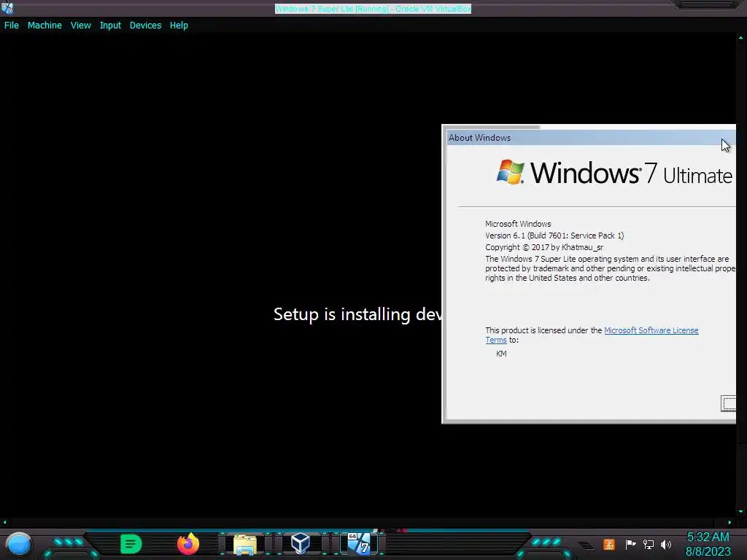Click the VirtualBox window title text
747x560 pixels.
coord(373,9)
